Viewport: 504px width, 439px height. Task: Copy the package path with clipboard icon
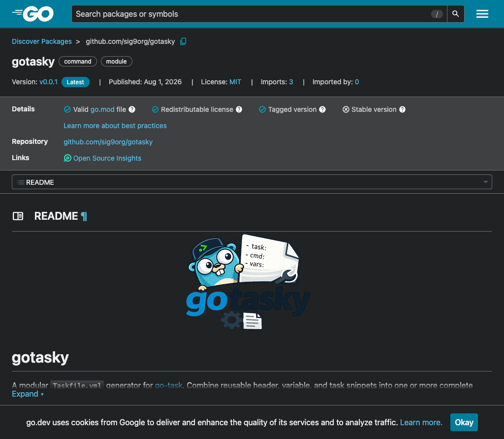(x=183, y=41)
